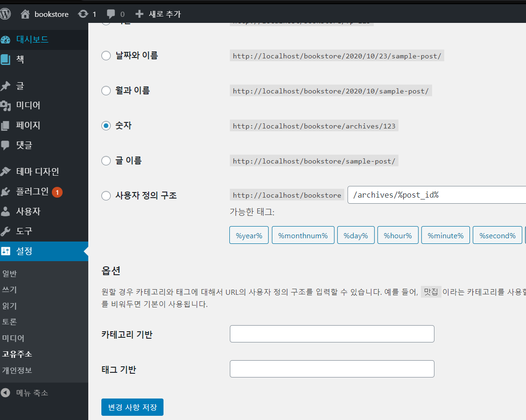Screen dimensions: 526x420
Task: Go to 개인정보 settings submenu
Action: [17, 370]
